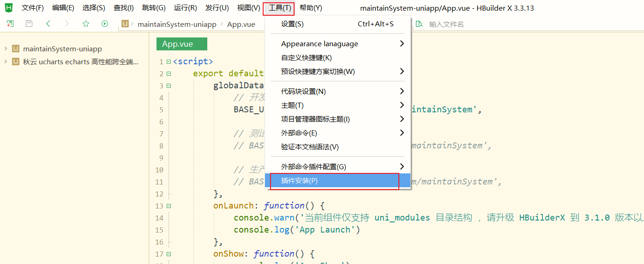Click line number 9 in gutter

(161, 158)
